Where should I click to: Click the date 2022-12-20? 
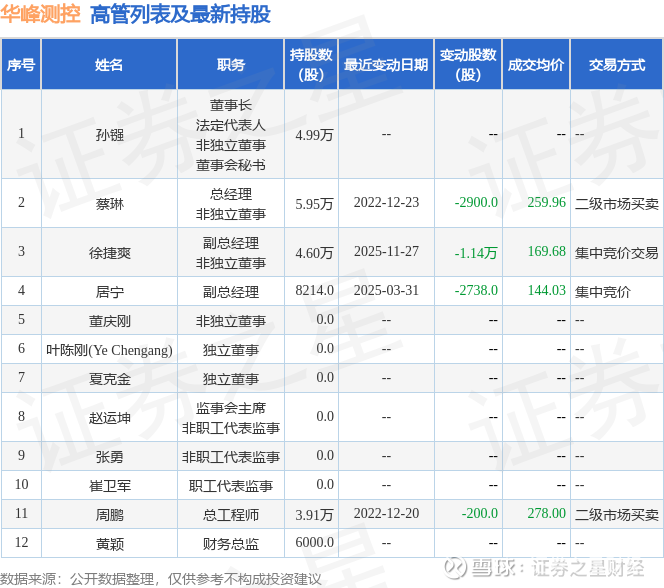(x=386, y=513)
